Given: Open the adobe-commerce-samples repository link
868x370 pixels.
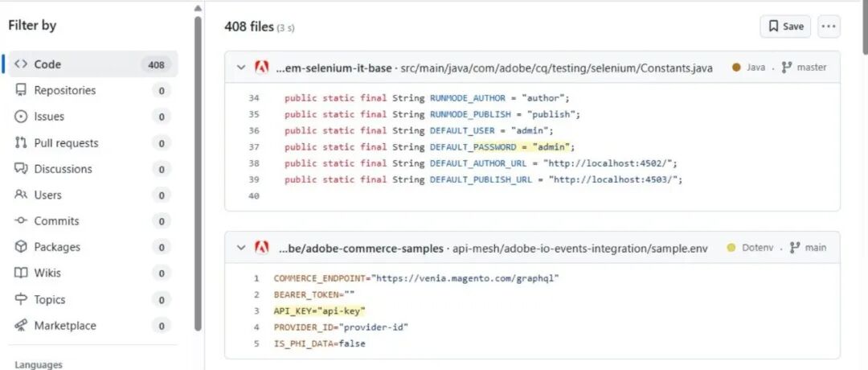Looking at the screenshot, I should pyautogui.click(x=361, y=249).
